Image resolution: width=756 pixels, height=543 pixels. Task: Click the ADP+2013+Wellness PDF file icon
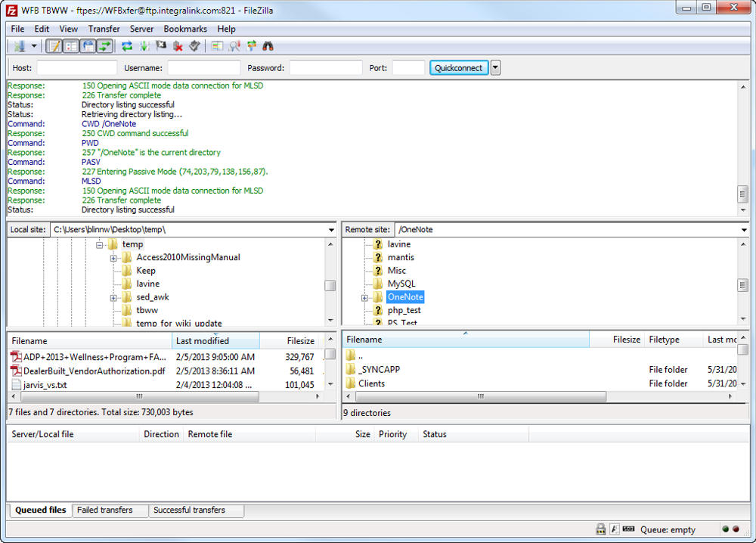pyautogui.click(x=17, y=357)
